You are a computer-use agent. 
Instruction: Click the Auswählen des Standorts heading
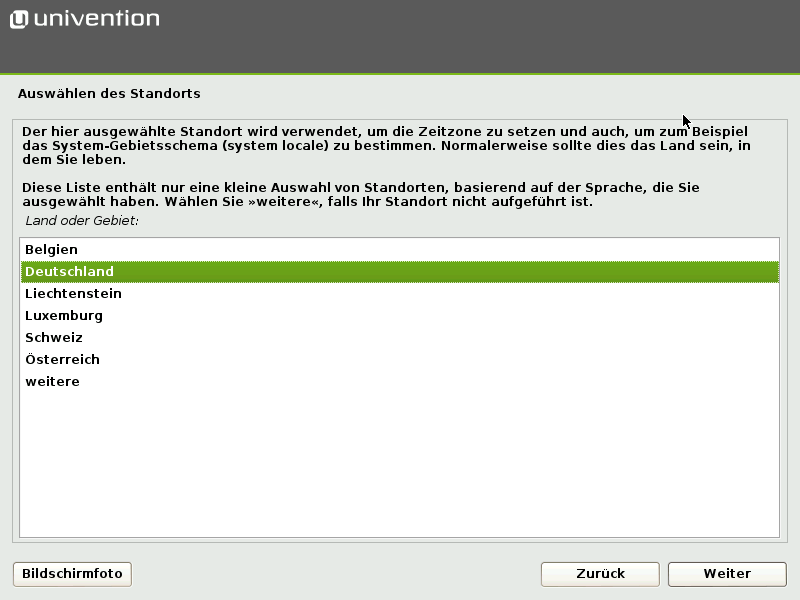click(x=109, y=94)
